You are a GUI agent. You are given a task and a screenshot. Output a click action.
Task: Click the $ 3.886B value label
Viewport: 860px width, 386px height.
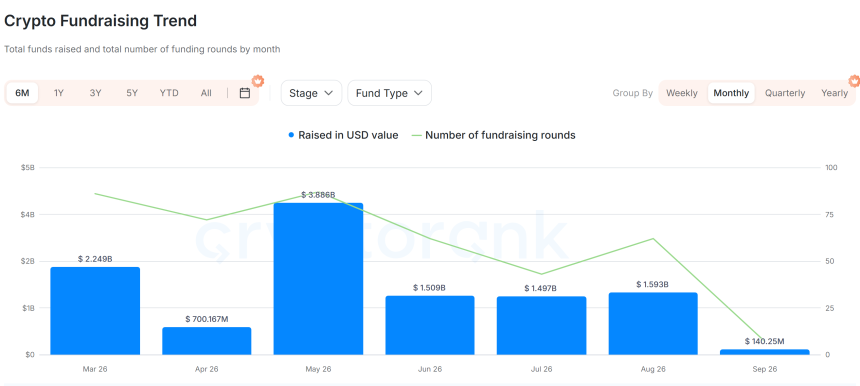pyautogui.click(x=318, y=195)
